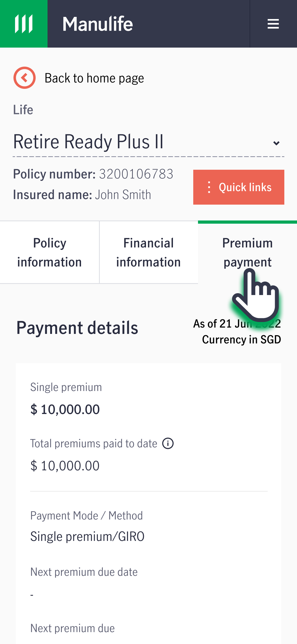Viewport: 297px width, 644px height.
Task: Tap the three-dot icon in Quick links
Action: 209,187
